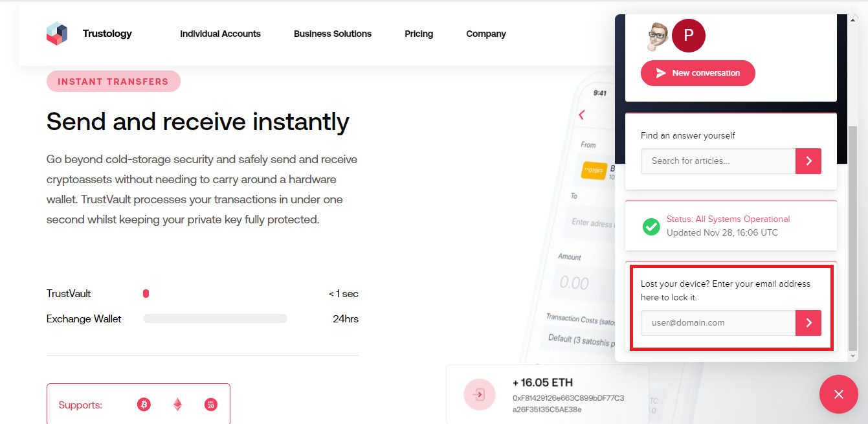Start a New conversation
Image resolution: width=868 pixels, height=424 pixels.
click(698, 73)
